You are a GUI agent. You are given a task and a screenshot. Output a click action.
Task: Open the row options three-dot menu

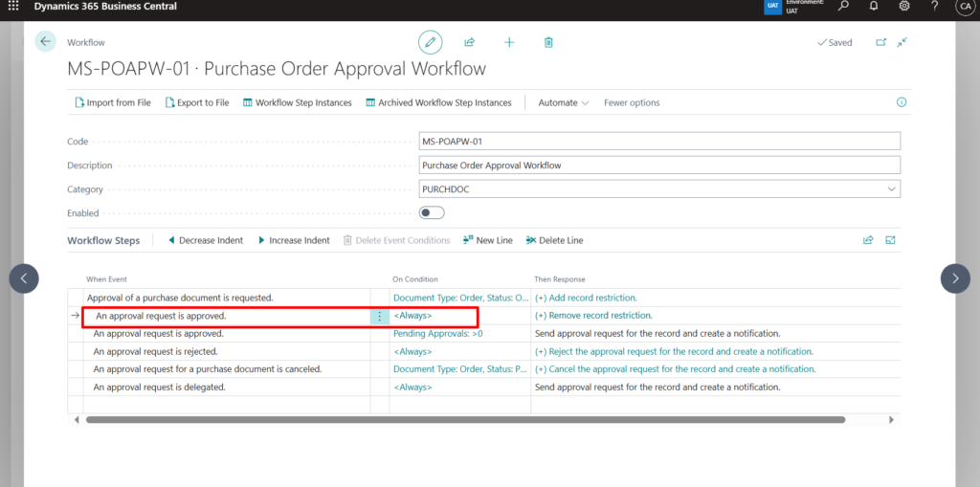379,316
